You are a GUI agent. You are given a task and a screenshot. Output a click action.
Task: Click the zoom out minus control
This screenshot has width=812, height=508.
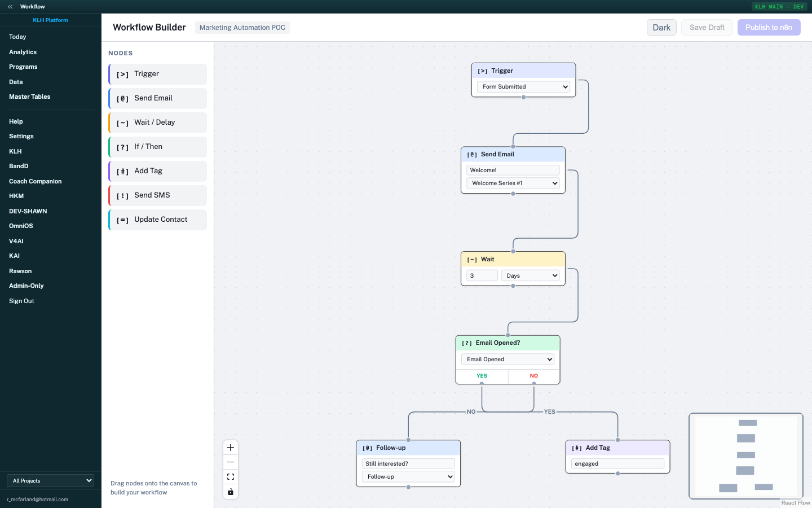[x=231, y=462]
